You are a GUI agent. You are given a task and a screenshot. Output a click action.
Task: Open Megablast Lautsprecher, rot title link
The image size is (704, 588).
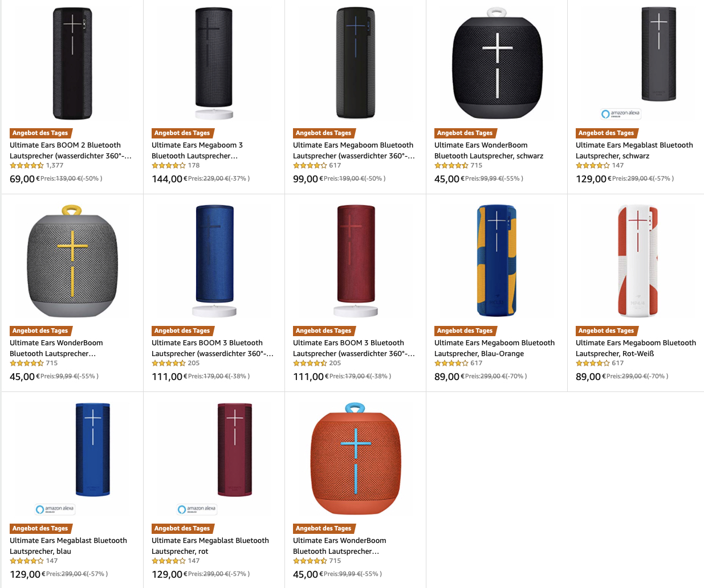[210, 546]
